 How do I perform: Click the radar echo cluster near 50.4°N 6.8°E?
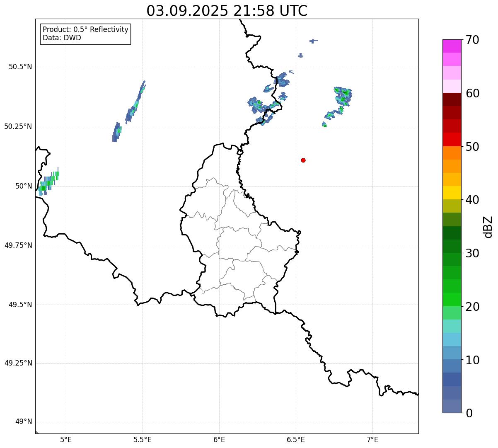[343, 96]
